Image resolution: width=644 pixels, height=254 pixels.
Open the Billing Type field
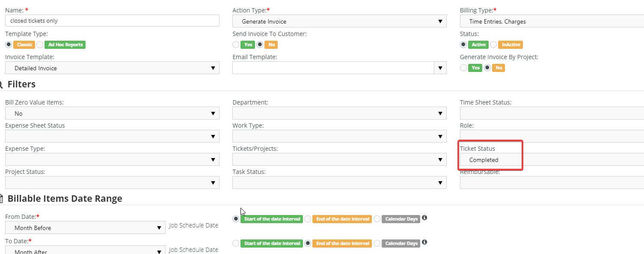click(x=551, y=21)
